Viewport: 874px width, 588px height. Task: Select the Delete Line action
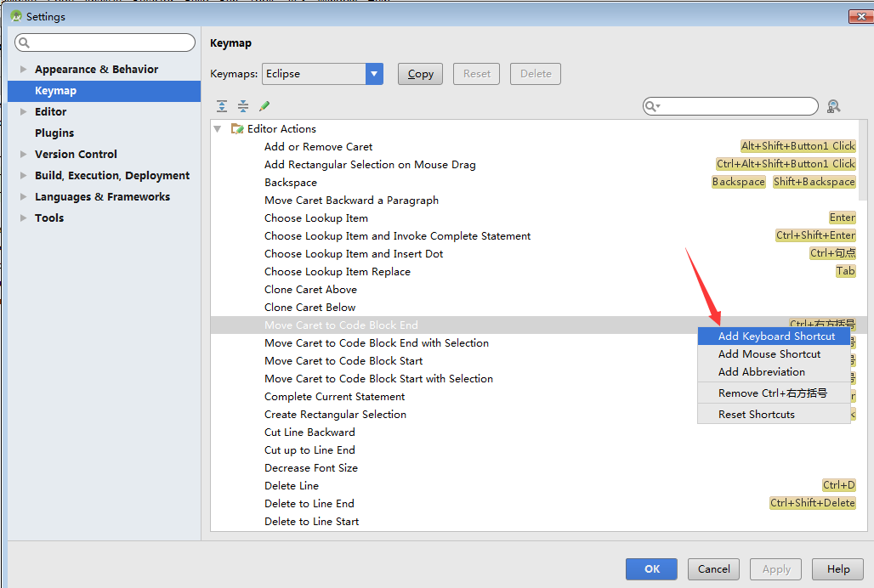(292, 485)
